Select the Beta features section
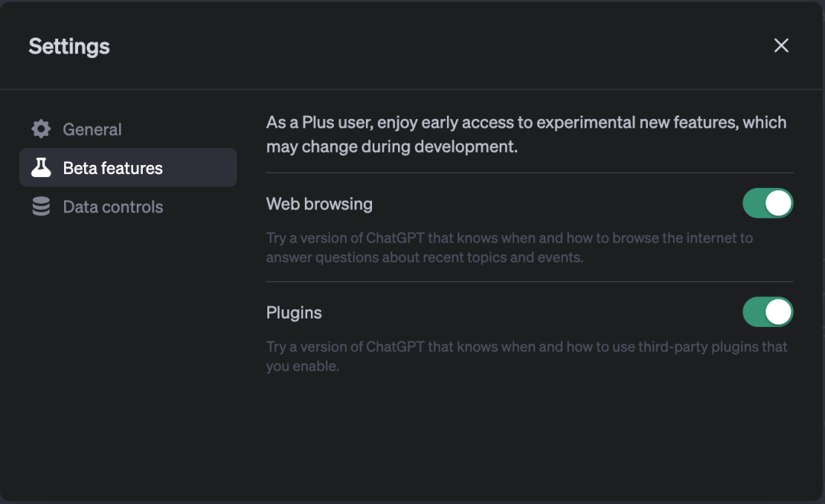Image resolution: width=825 pixels, height=504 pixels. click(112, 168)
